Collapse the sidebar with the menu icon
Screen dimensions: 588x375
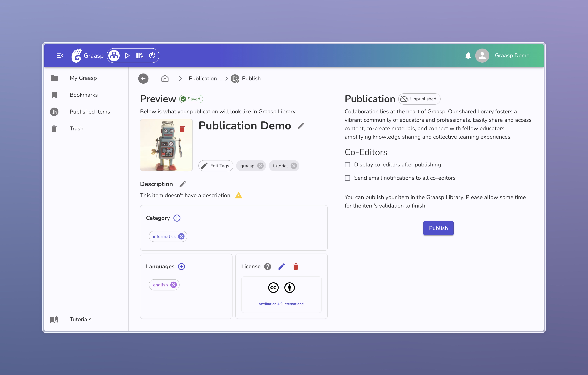tap(60, 55)
